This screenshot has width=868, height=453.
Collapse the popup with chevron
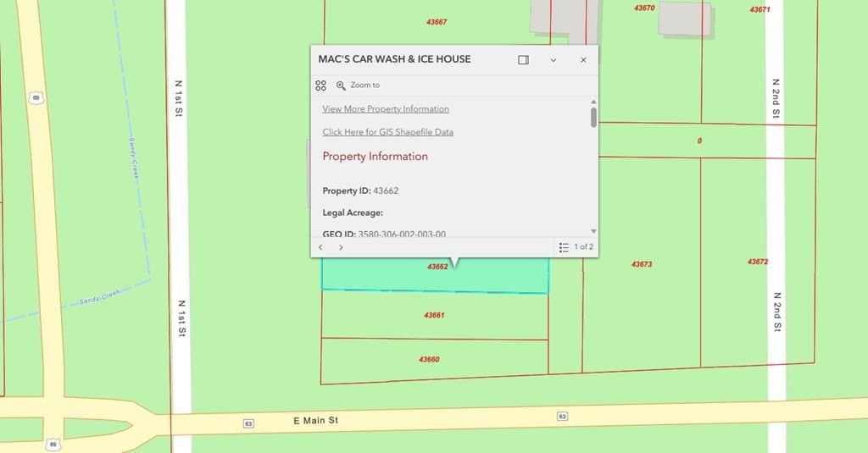tap(553, 60)
